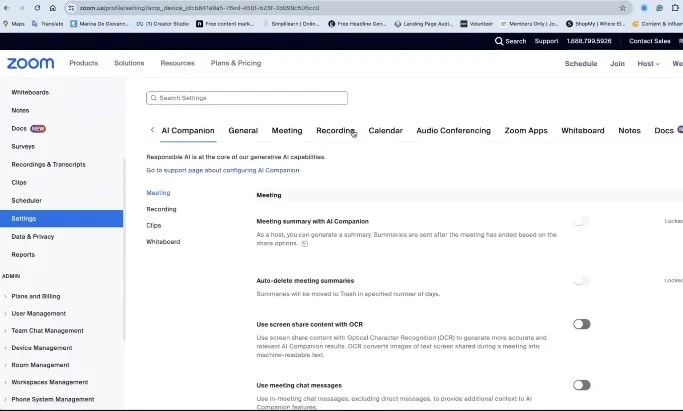
Task: Click the browser forward arrow
Action: [21, 8]
